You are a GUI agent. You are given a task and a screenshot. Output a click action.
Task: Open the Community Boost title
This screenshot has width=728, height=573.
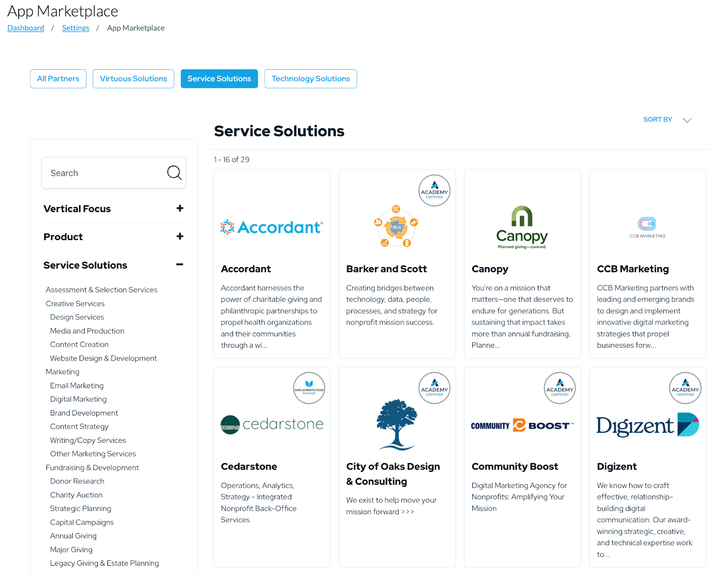[515, 467]
